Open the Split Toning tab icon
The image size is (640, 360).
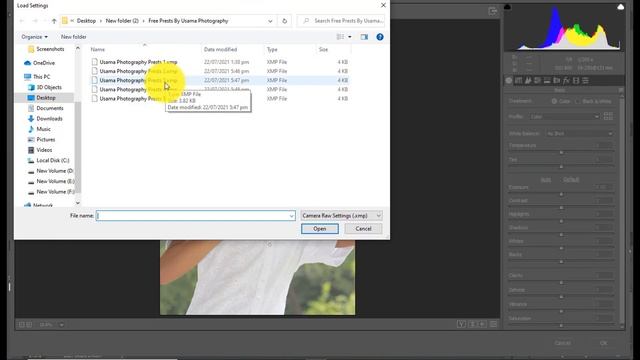tap(547, 80)
